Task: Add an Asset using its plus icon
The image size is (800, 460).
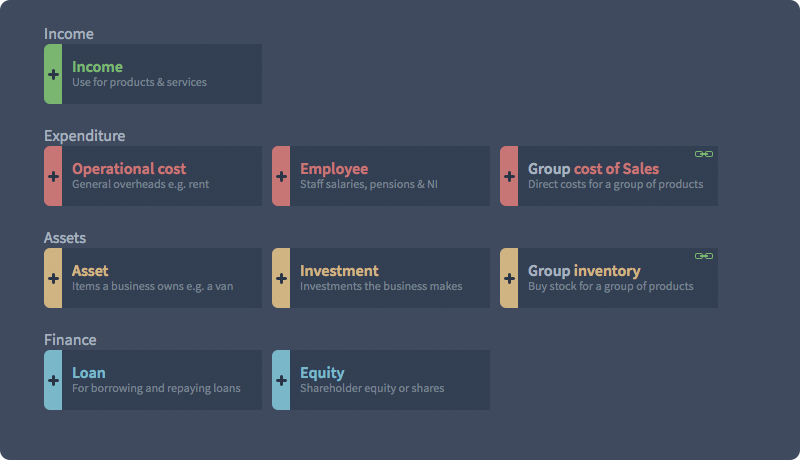Action: (x=53, y=278)
